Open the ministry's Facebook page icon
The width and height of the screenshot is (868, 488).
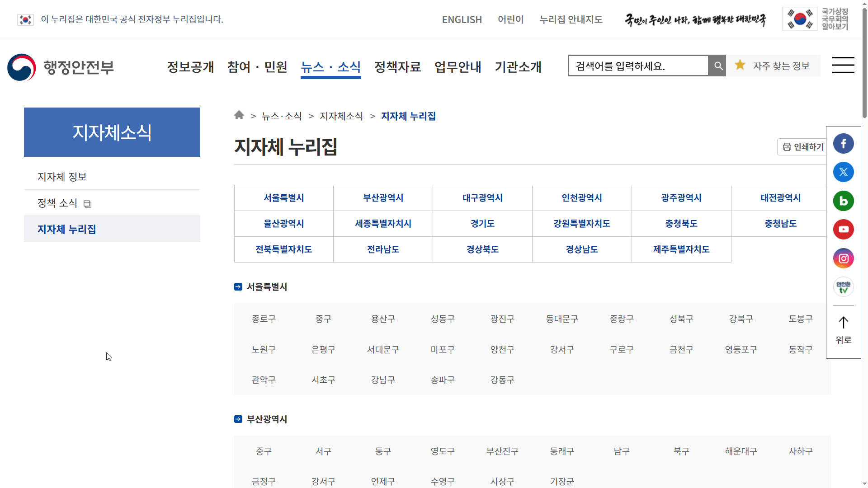tap(843, 143)
